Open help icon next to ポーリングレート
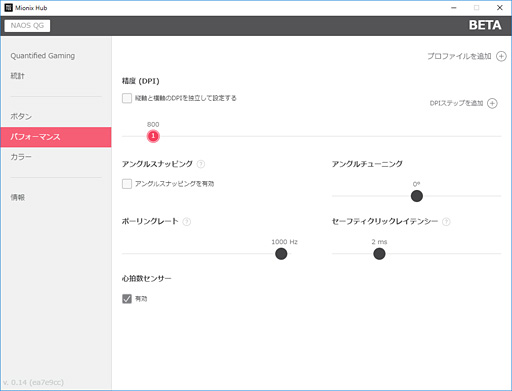512x391 pixels. coord(187,222)
